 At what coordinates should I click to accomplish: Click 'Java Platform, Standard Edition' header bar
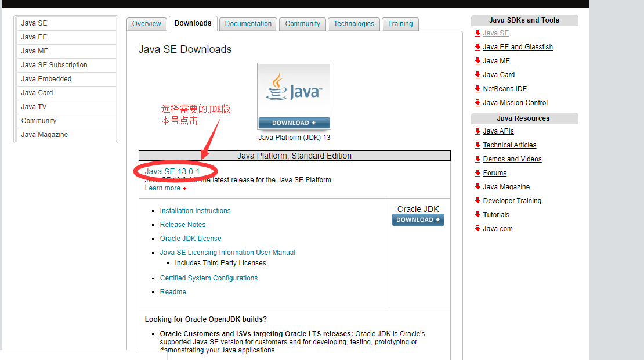click(x=295, y=156)
